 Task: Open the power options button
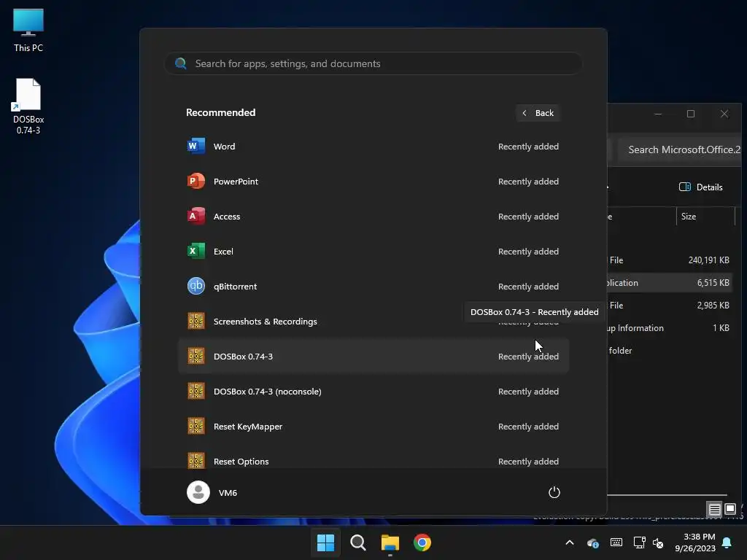pyautogui.click(x=554, y=492)
